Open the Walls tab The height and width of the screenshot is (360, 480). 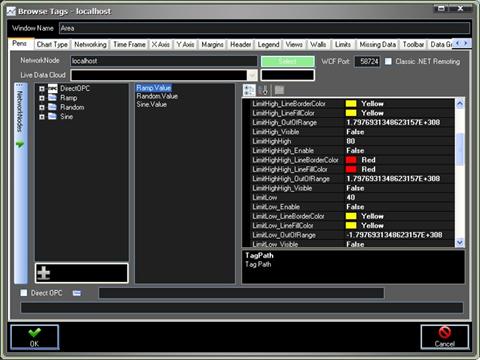pos(318,44)
